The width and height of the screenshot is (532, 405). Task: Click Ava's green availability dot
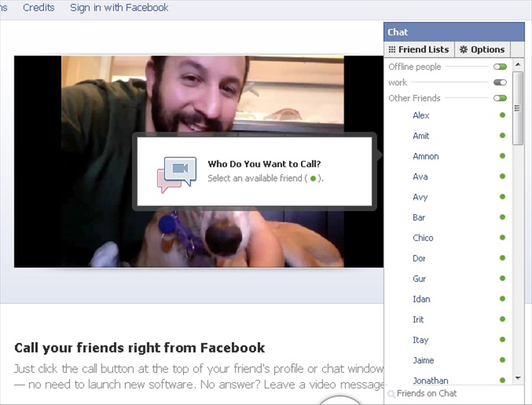tap(502, 176)
